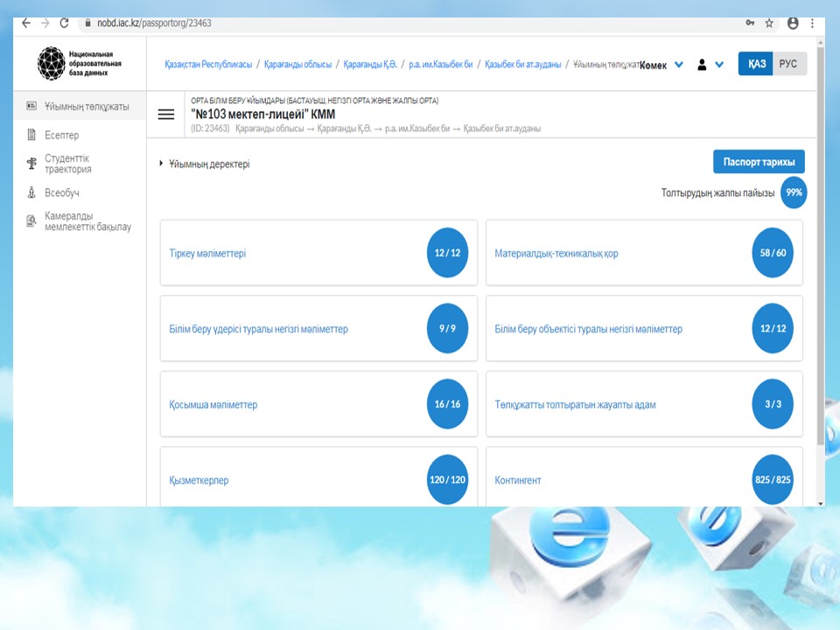Click the browser back arrow
Screen dimensions: 840x630
[26, 24]
